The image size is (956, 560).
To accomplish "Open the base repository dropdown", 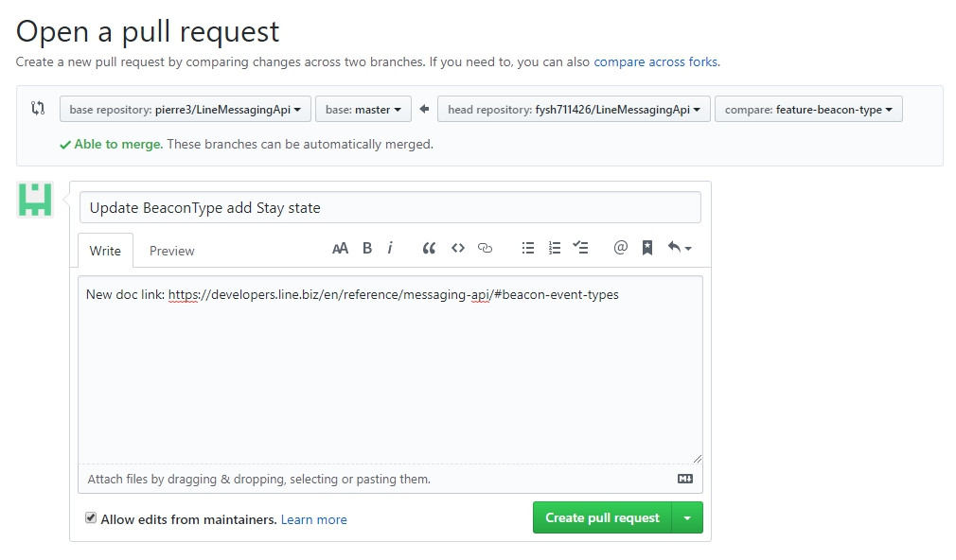I will (185, 110).
